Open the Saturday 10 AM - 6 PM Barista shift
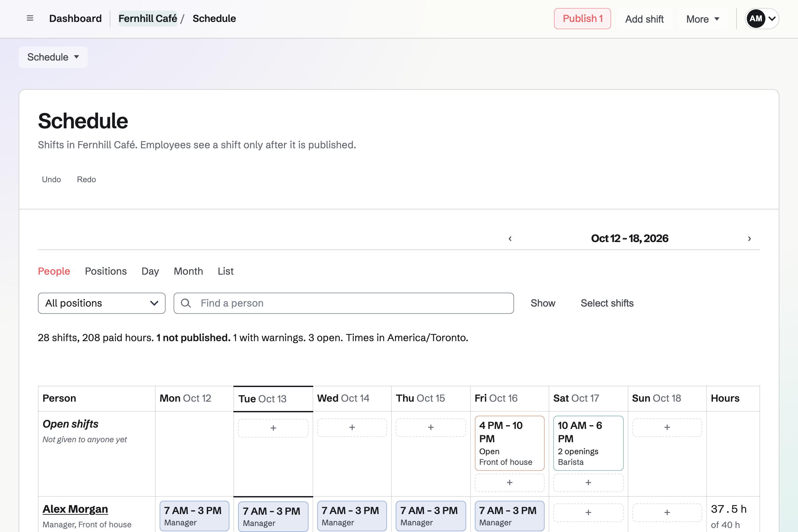The width and height of the screenshot is (798, 532). [x=588, y=443]
